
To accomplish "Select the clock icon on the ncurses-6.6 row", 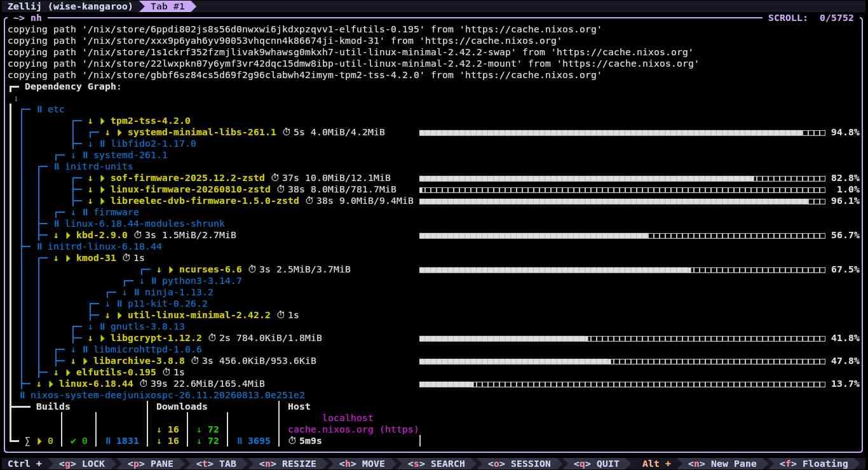I will point(252,269).
